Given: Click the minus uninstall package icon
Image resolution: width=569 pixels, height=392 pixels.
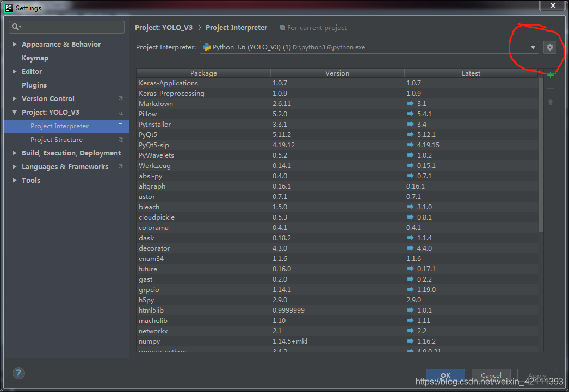Looking at the screenshot, I should click(x=551, y=89).
